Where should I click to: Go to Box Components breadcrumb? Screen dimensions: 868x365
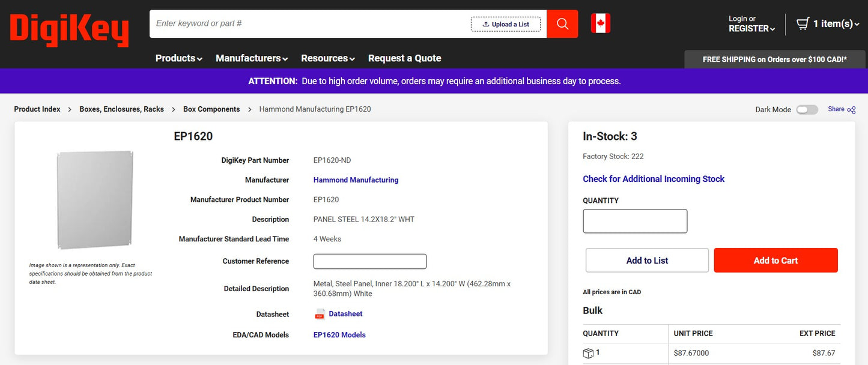point(211,109)
